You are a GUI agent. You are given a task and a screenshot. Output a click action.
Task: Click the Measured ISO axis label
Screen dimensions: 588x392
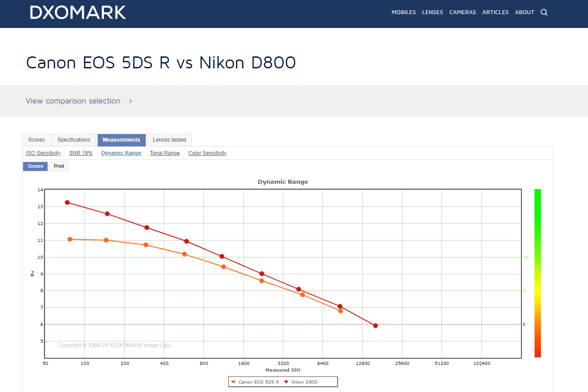283,370
